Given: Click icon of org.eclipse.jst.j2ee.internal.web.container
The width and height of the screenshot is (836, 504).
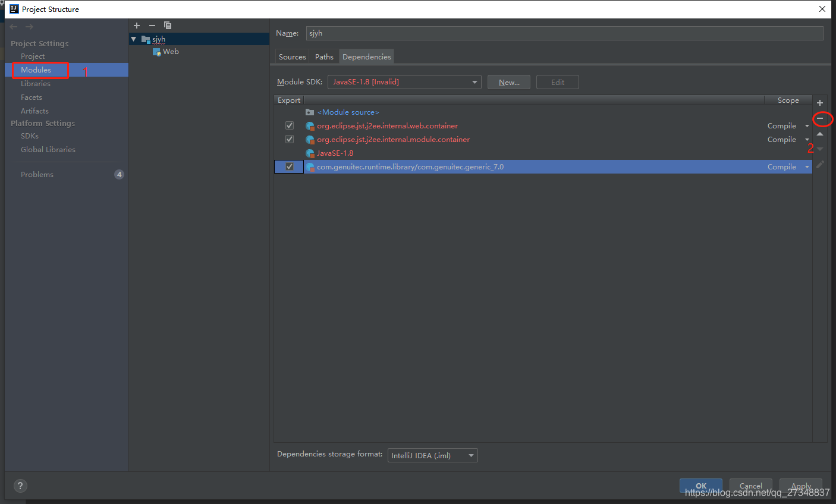Looking at the screenshot, I should click(310, 126).
